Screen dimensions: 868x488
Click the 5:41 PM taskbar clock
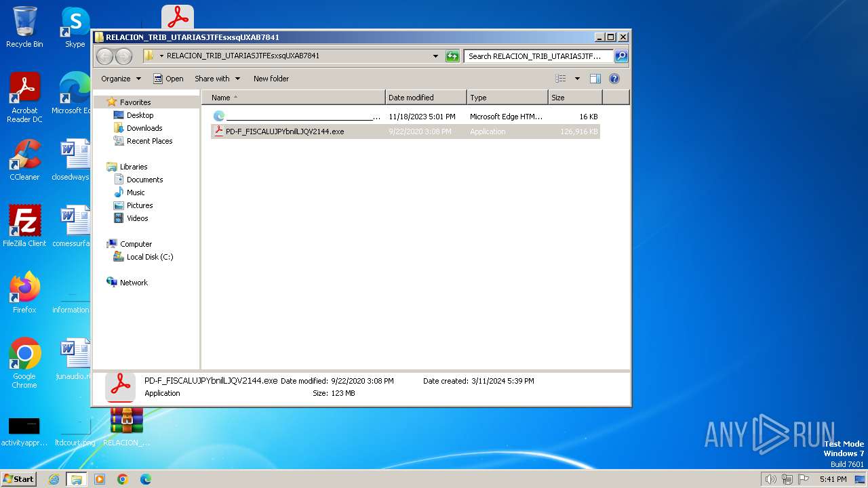[833, 479]
